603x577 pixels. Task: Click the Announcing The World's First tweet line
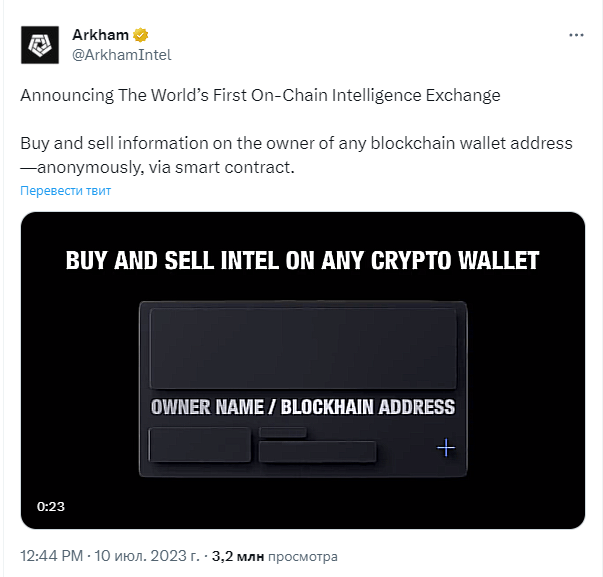(x=260, y=95)
